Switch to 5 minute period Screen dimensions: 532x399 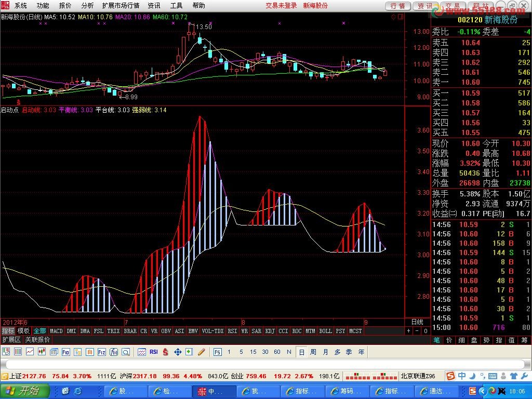point(241,352)
